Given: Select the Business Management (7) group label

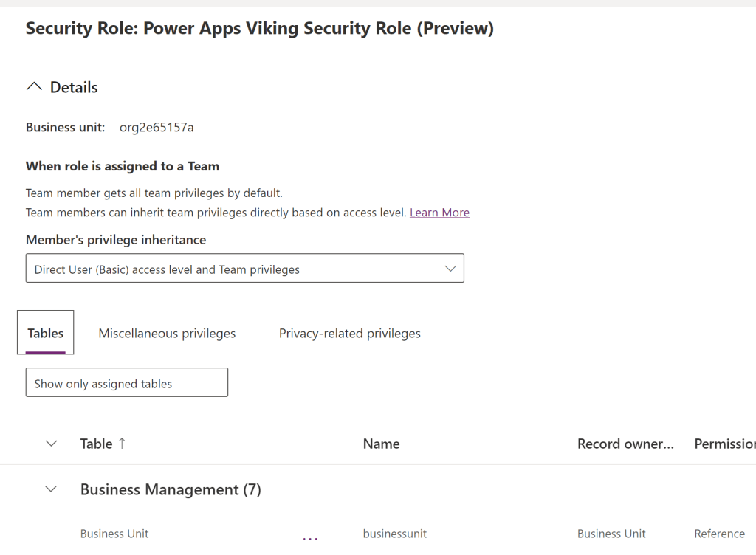Looking at the screenshot, I should click(171, 489).
